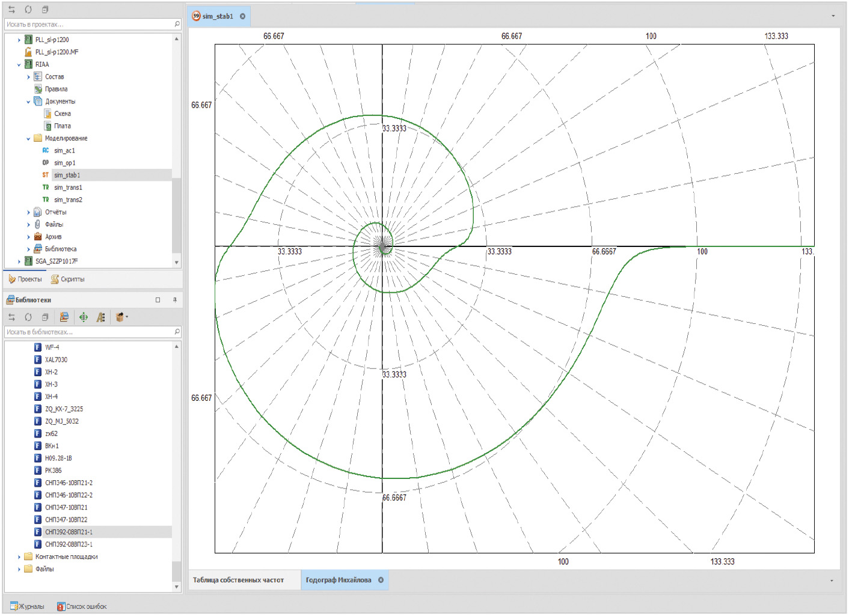849x616 pixels.
Task: Expand the Отчёты folder
Action: coord(28,213)
